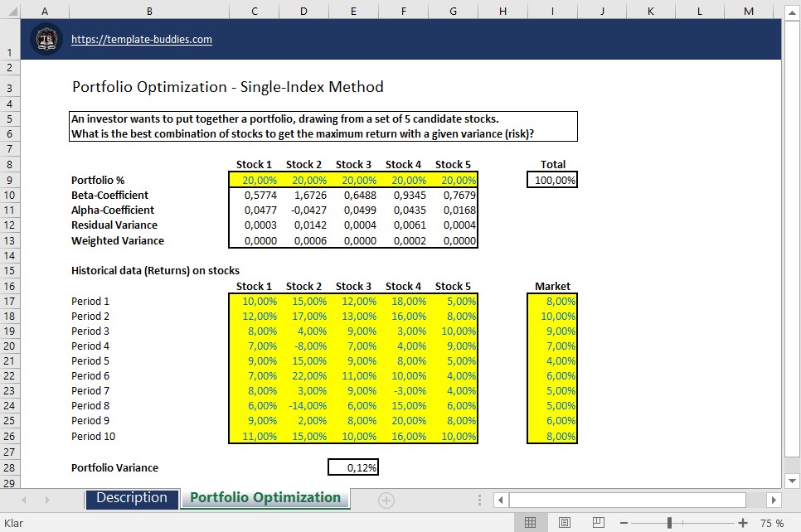Select the Page Layout view icon
The width and height of the screenshot is (801, 532).
pos(564,522)
